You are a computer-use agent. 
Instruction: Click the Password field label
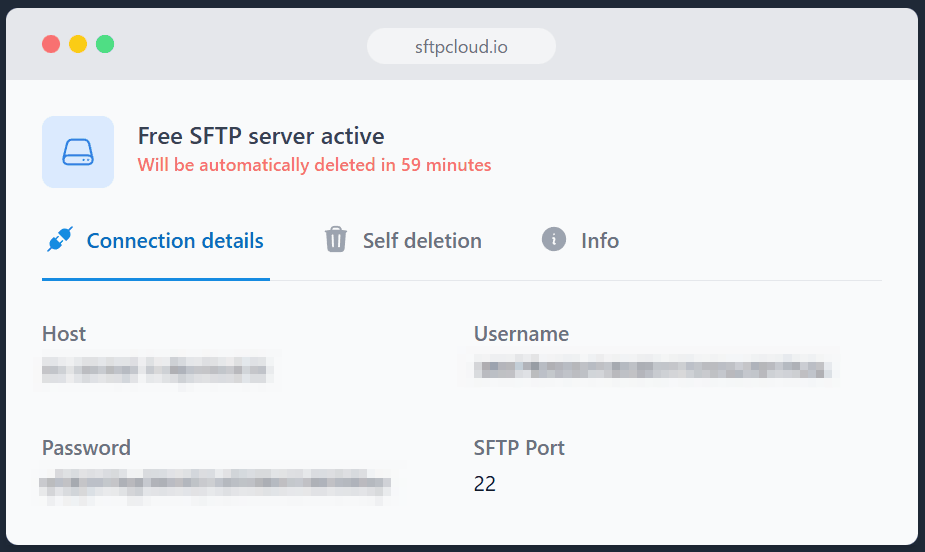click(86, 448)
